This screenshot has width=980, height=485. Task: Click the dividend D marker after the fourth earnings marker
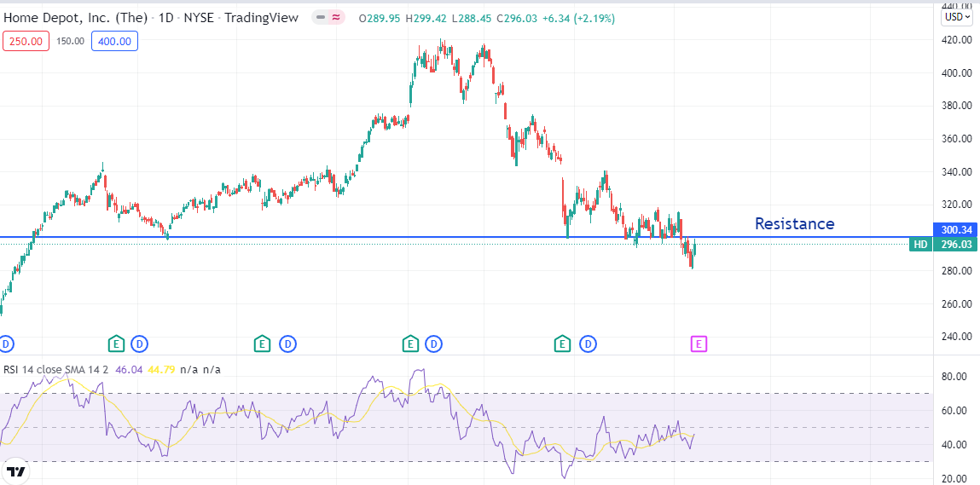click(x=589, y=344)
